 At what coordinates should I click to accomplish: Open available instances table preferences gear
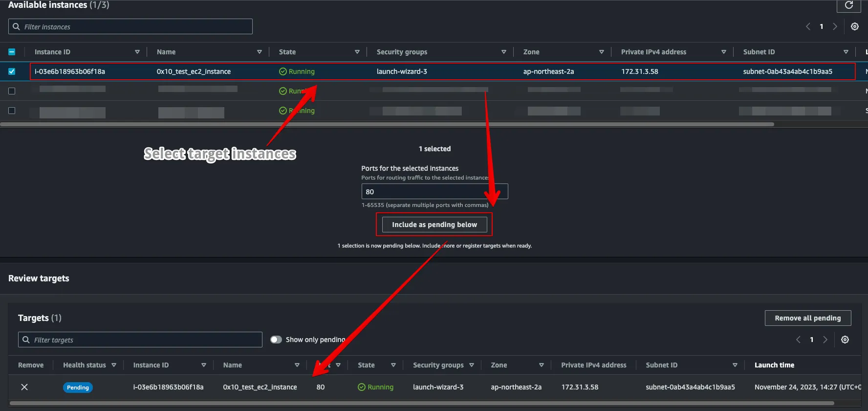pyautogui.click(x=855, y=26)
